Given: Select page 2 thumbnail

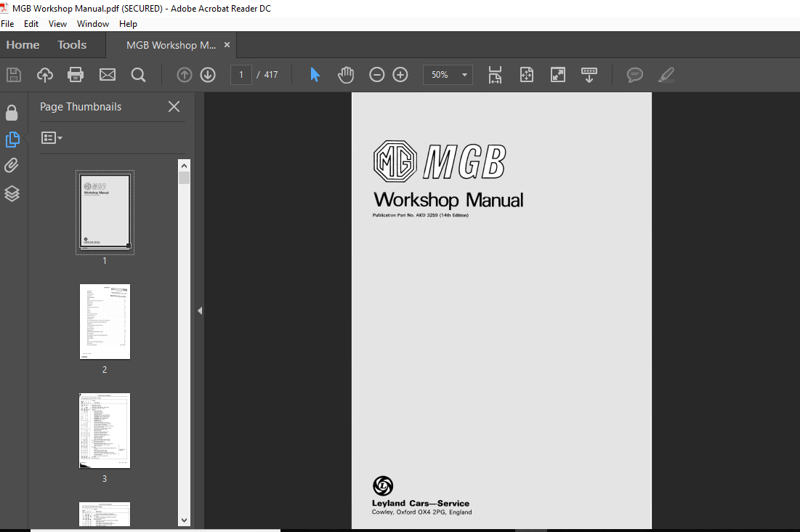Looking at the screenshot, I should [x=105, y=322].
